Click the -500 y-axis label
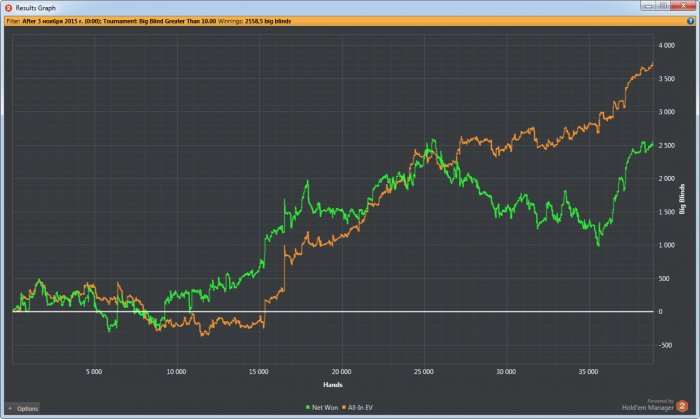 pos(665,345)
